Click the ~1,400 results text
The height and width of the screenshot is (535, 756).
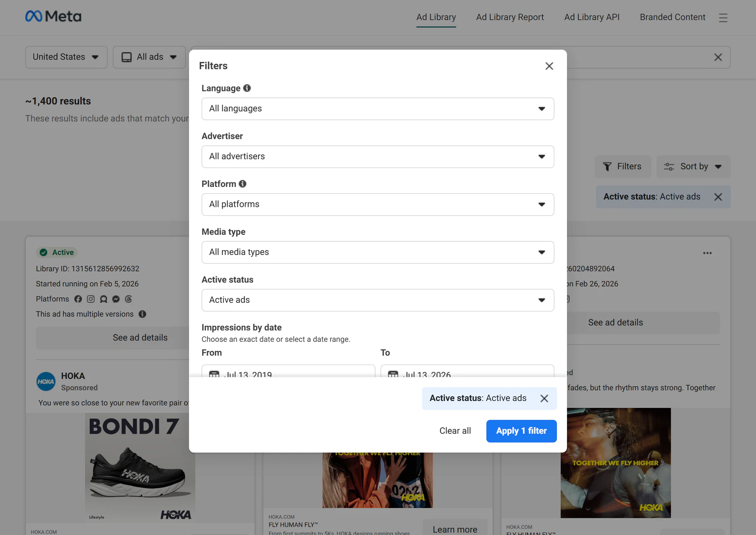[x=58, y=101]
